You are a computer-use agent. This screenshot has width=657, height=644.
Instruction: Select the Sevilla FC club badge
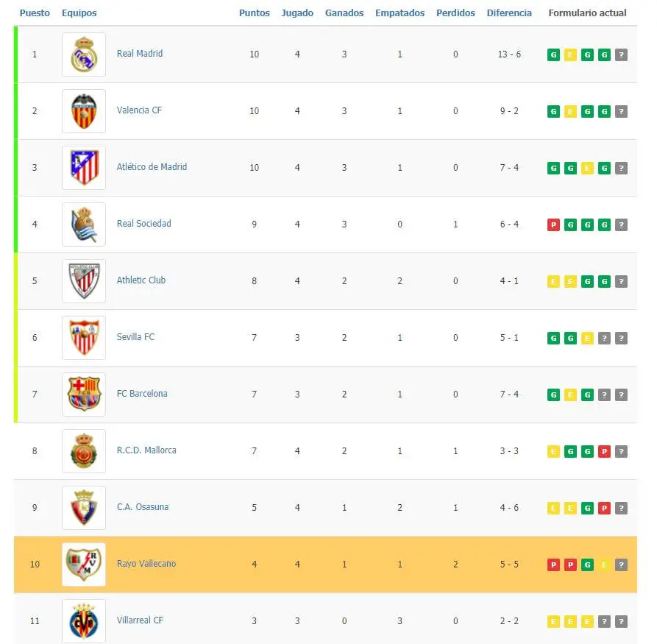pos(83,338)
